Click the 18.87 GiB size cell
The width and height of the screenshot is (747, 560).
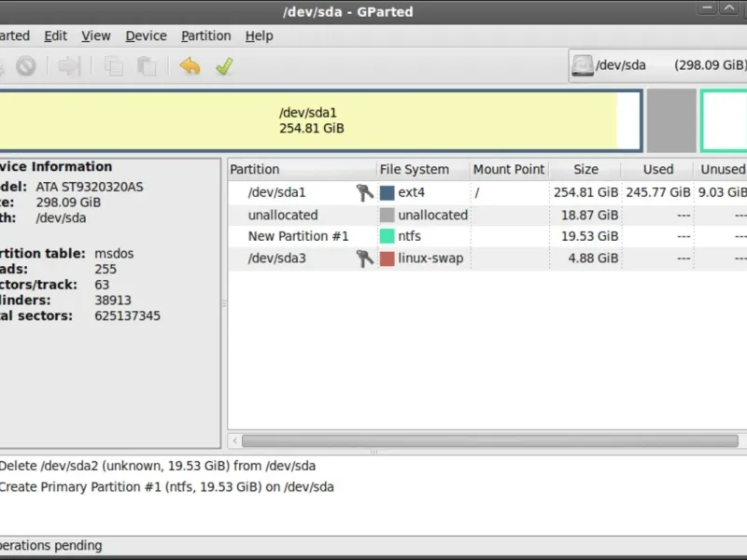coord(589,215)
